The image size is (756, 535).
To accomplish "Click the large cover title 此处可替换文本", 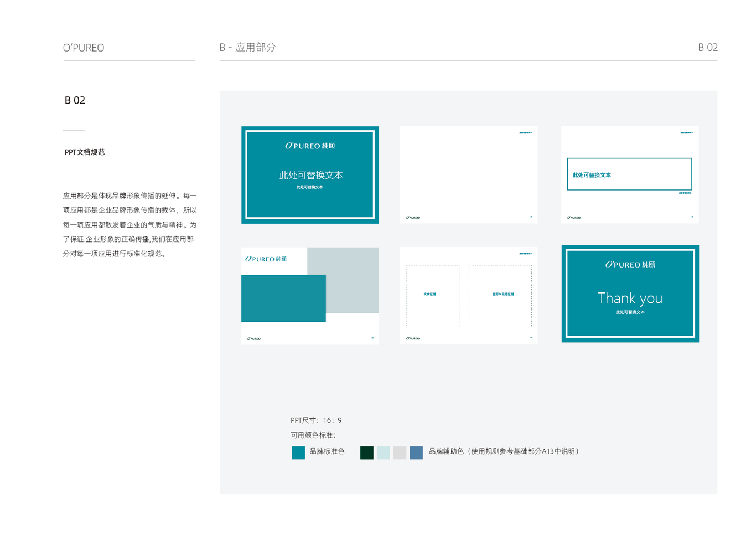I will [x=311, y=175].
